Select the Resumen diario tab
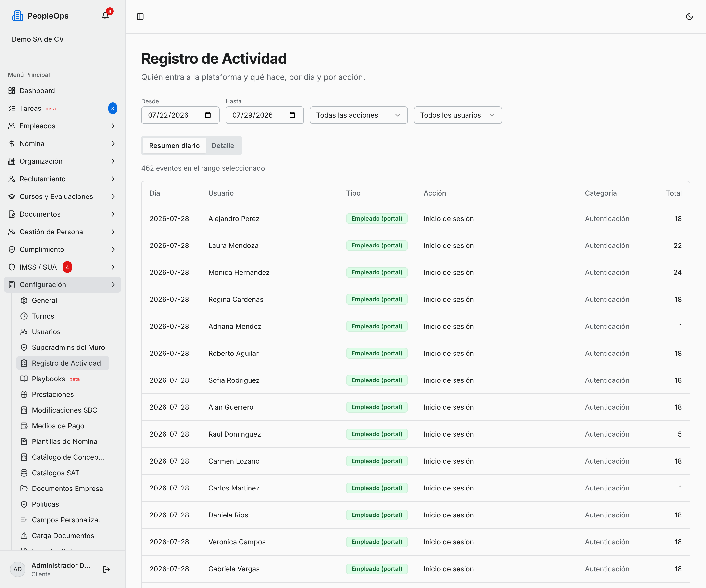Screen dimensions: 706x588 [174, 146]
